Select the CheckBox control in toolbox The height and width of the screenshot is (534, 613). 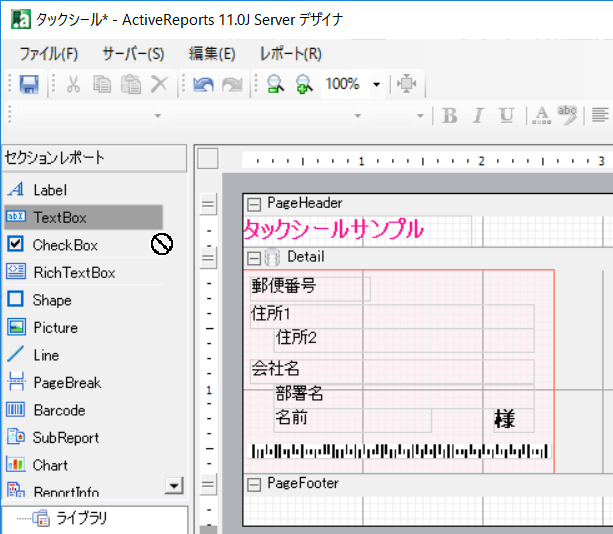click(65, 245)
